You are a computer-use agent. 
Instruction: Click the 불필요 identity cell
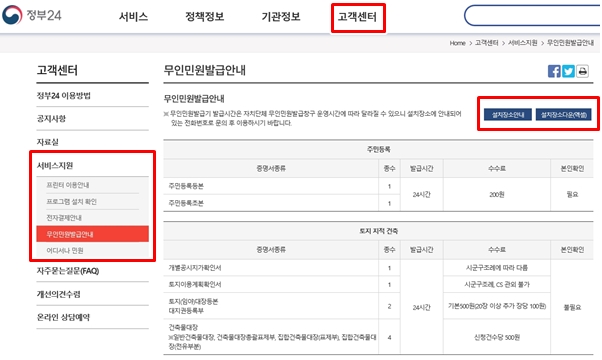click(572, 307)
